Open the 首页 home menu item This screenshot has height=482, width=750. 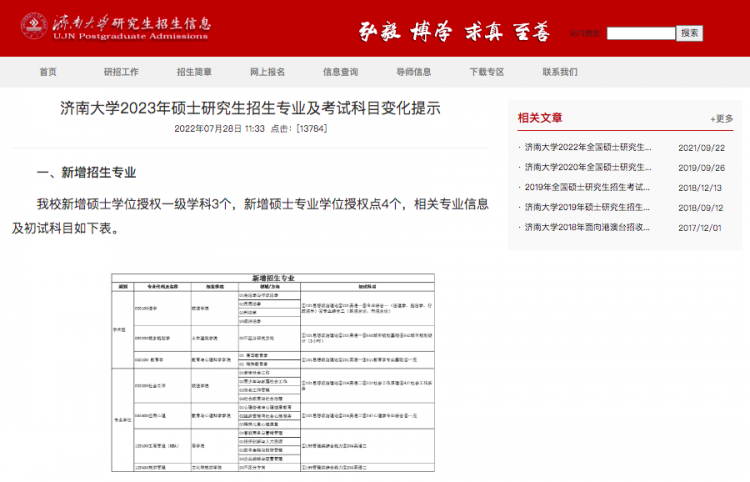[48, 72]
